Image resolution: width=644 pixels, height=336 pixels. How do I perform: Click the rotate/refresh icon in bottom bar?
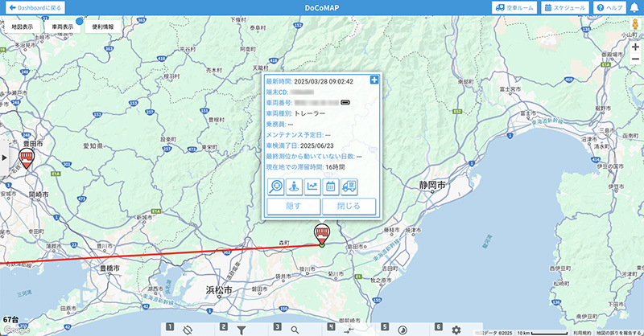coord(187,330)
